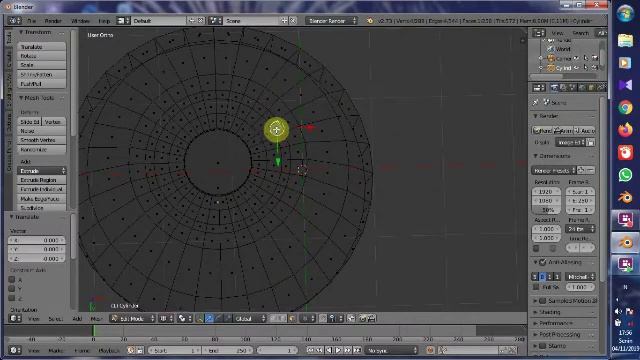Image resolution: width=640 pixels, height=360 pixels.
Task: Open the timeline Playback menu
Action: [108, 351]
